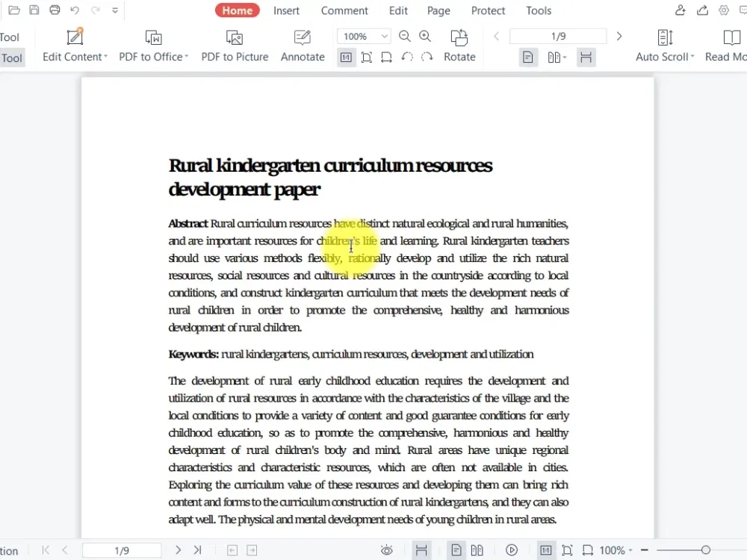Open the Page tab

pos(438,10)
